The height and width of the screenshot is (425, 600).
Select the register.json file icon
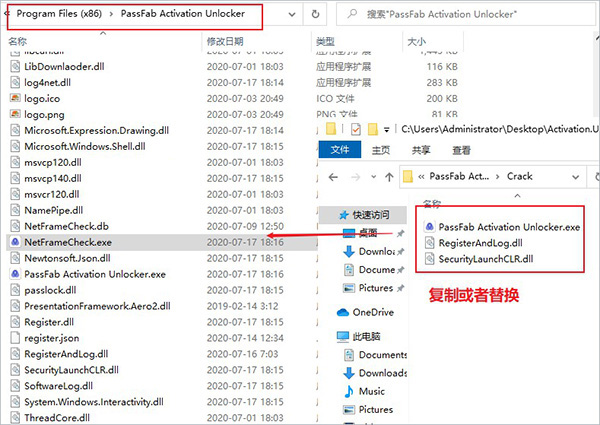[15, 338]
